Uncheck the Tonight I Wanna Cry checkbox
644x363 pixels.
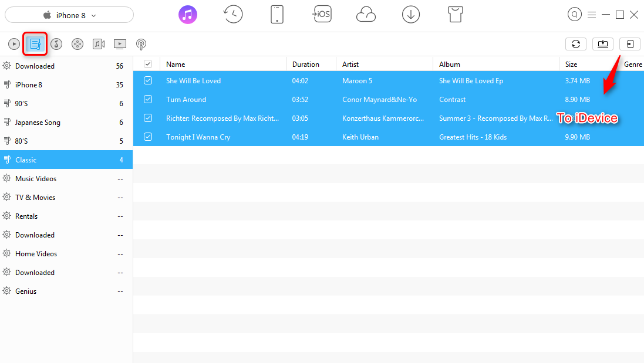tap(148, 137)
